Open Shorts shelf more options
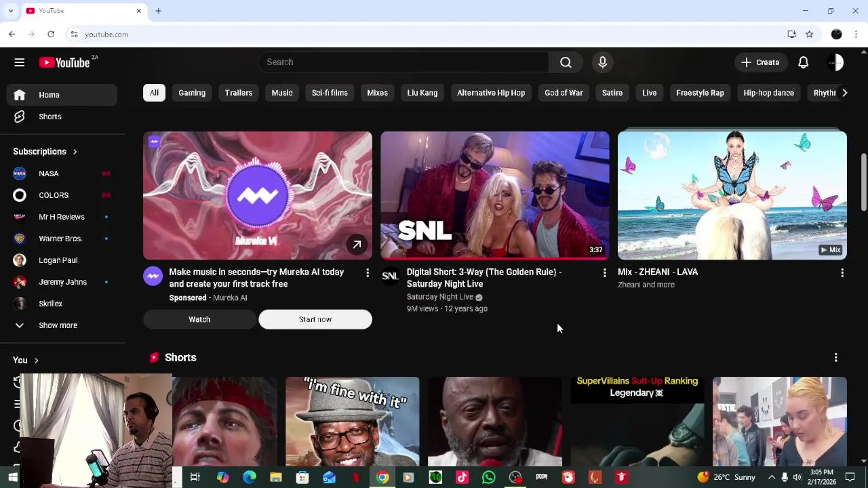This screenshot has height=488, width=868. [x=835, y=357]
